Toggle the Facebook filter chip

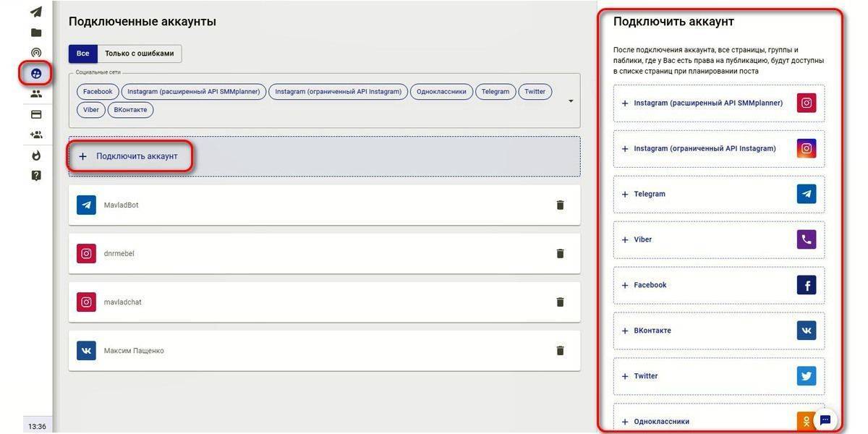click(98, 92)
